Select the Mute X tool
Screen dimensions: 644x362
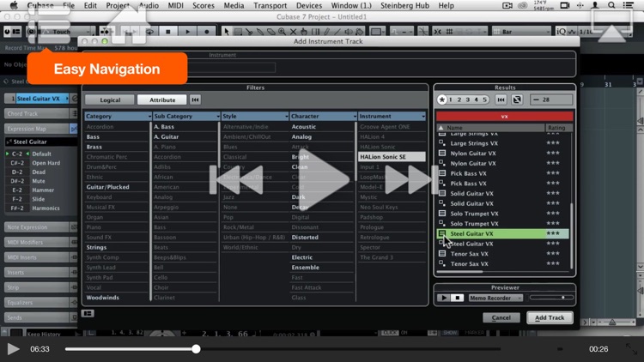(293, 32)
